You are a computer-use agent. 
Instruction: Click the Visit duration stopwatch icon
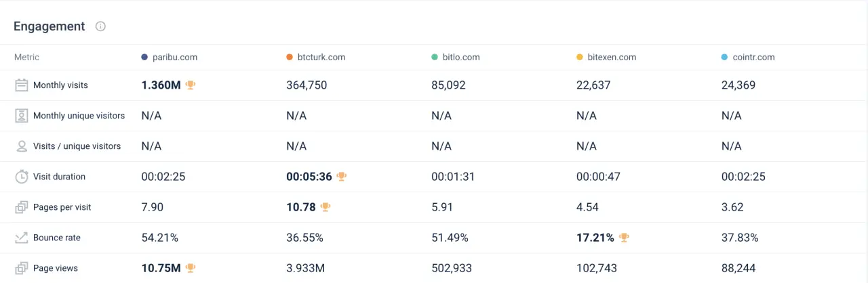(22, 177)
